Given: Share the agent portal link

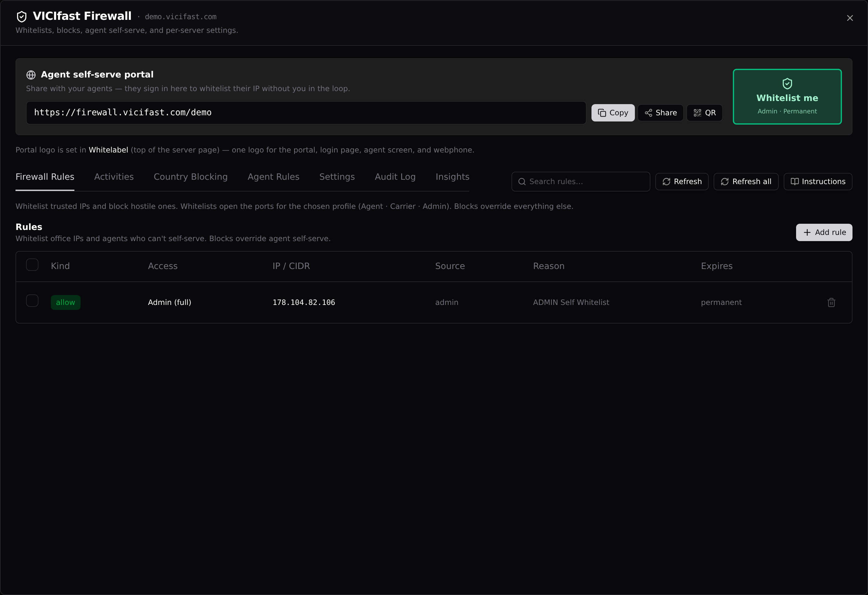Looking at the screenshot, I should pyautogui.click(x=660, y=113).
